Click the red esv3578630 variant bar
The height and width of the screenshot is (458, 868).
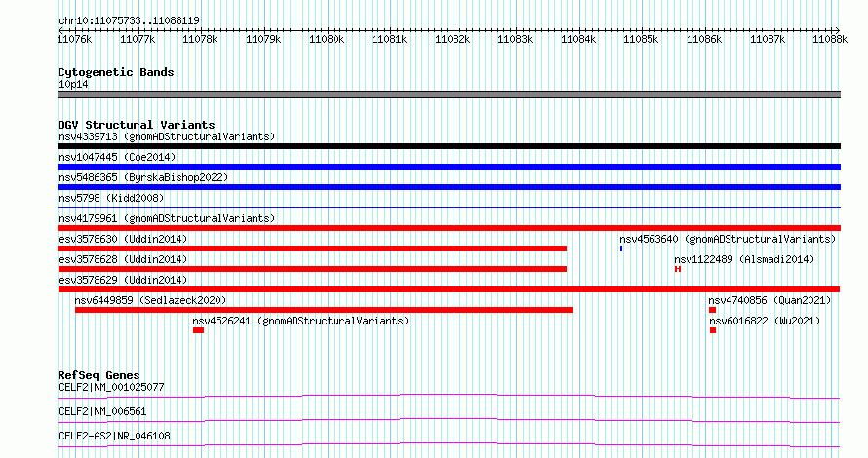click(x=312, y=248)
